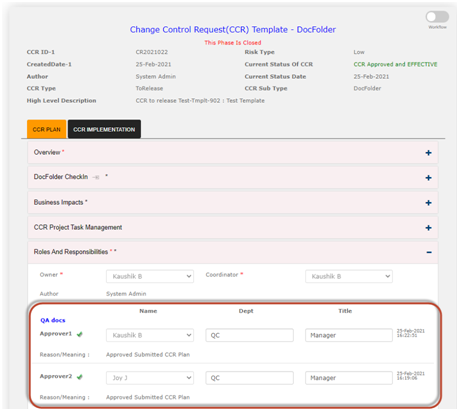Open the Coordinator dropdown
The height and width of the screenshot is (411, 459).
click(349, 276)
